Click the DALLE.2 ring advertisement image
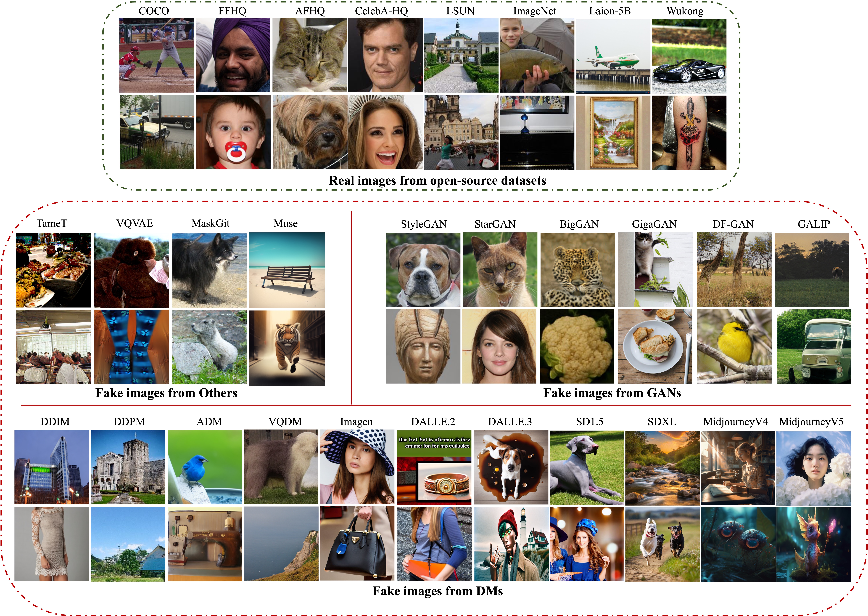Image resolution: width=868 pixels, height=616 pixels. click(x=434, y=467)
